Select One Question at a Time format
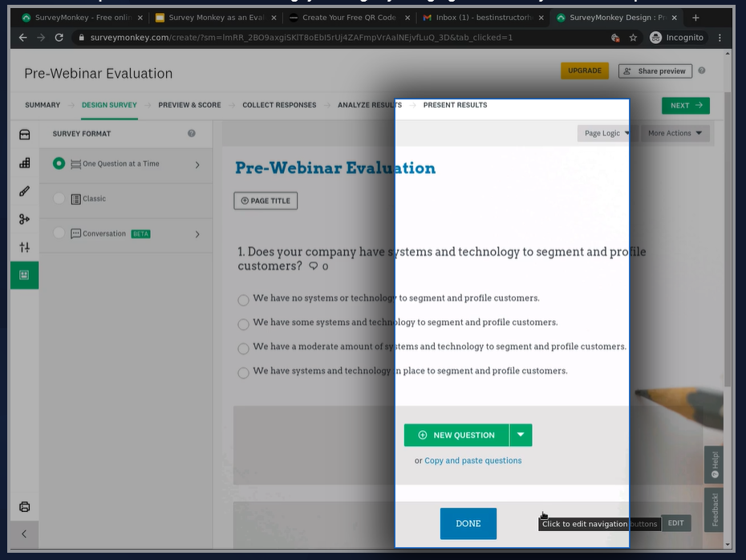 click(59, 164)
